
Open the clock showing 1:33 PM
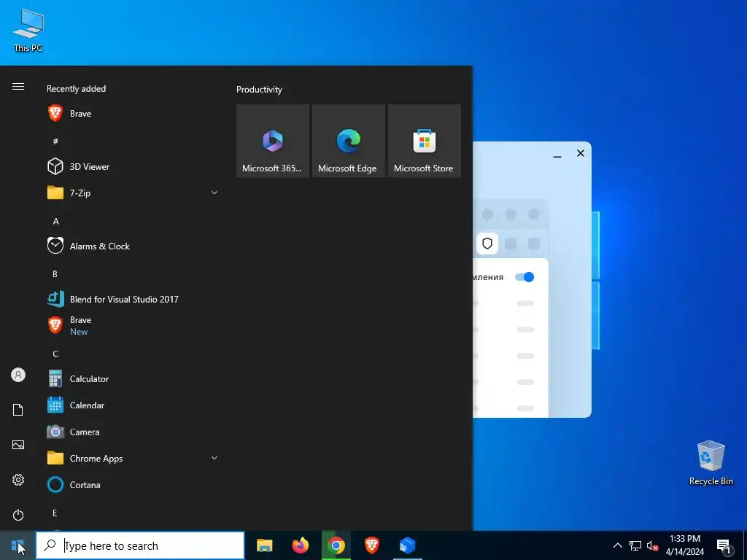click(684, 545)
